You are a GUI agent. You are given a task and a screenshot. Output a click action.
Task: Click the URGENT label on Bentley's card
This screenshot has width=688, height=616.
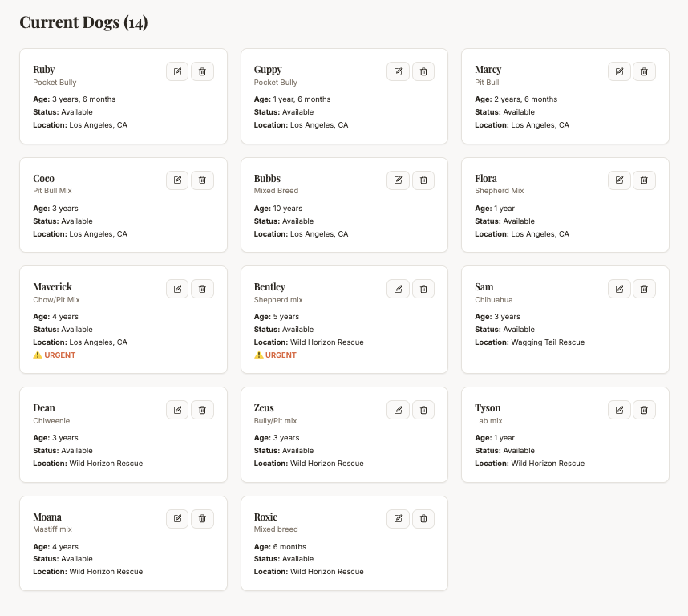(275, 355)
